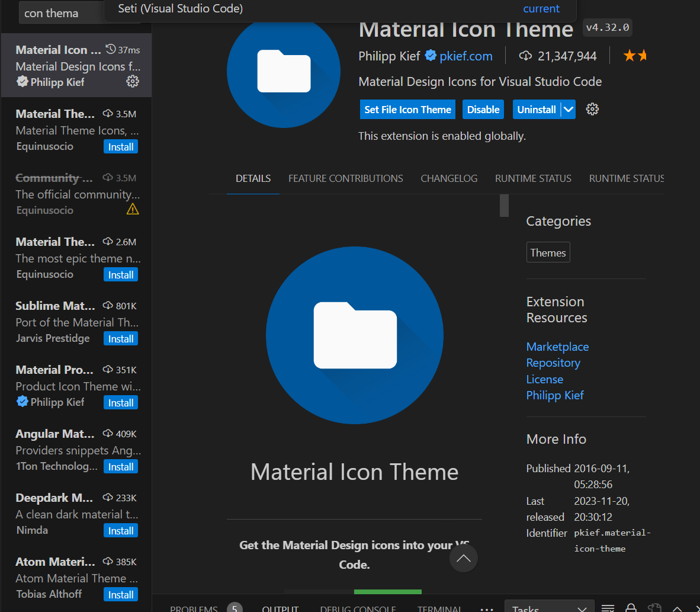Click the README vertical scrollbar thumb
The image size is (700, 612).
(x=504, y=206)
